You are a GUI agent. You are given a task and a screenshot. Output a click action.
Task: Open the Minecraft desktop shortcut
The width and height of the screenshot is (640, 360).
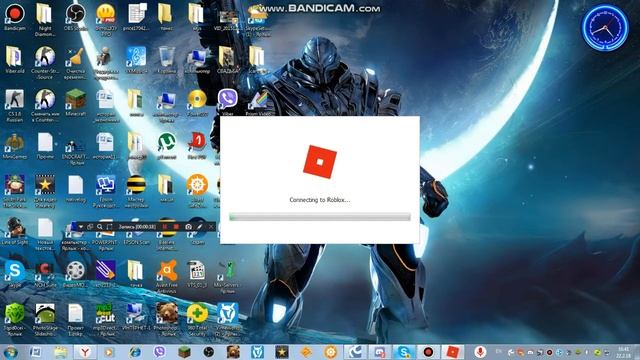click(x=76, y=103)
